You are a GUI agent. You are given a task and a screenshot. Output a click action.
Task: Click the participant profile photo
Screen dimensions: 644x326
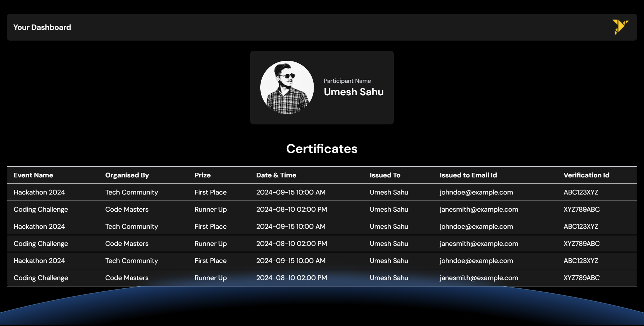(287, 88)
